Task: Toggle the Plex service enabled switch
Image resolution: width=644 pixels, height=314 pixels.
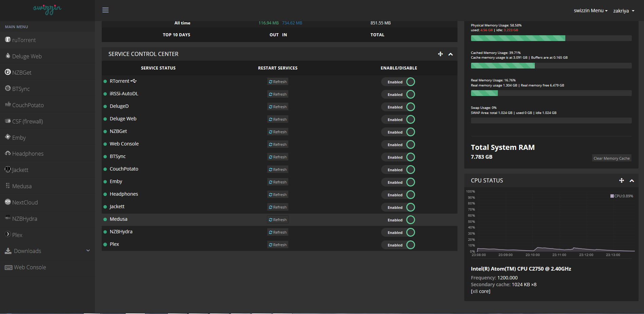Action: 398,245
